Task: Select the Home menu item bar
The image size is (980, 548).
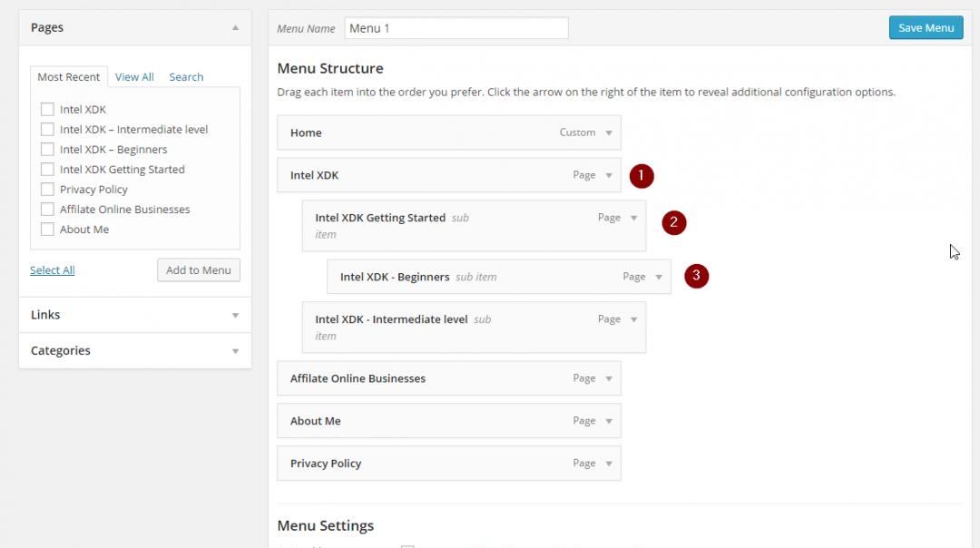Action: click(x=449, y=132)
